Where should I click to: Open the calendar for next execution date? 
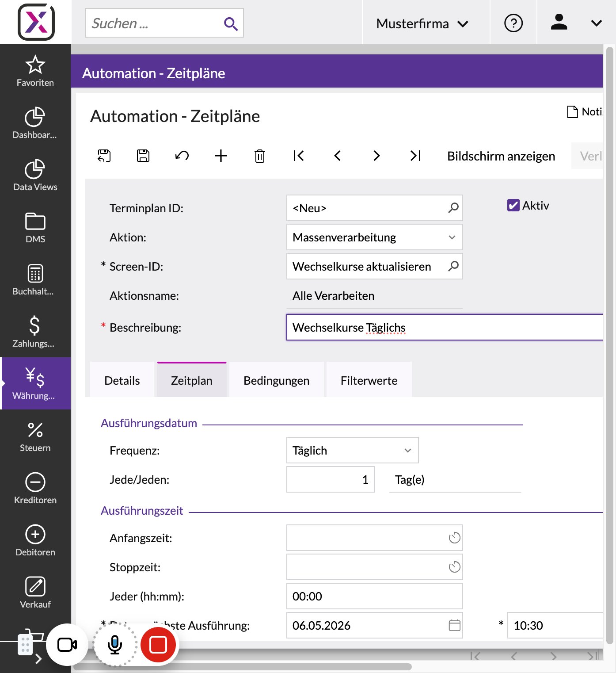[x=455, y=625]
